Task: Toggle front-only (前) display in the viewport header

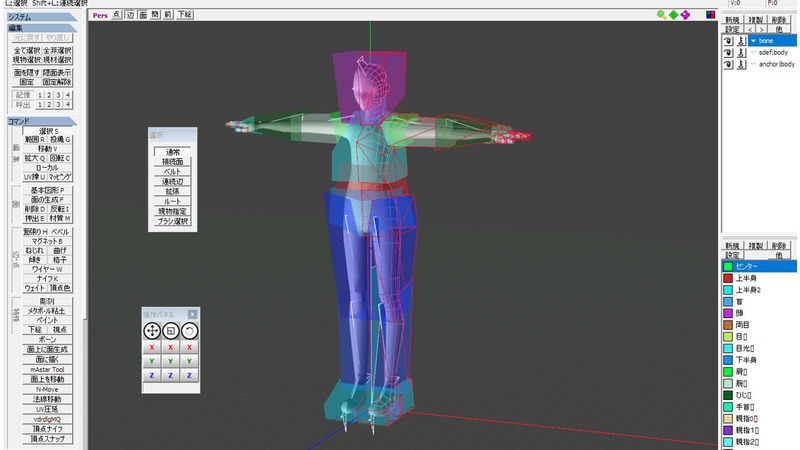Action: coord(168,15)
